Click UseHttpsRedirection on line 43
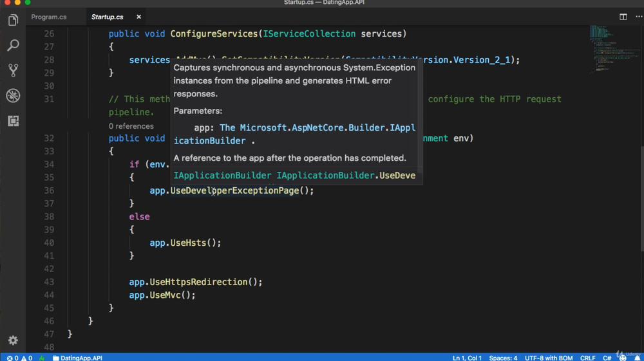The height and width of the screenshot is (361, 644). click(x=198, y=282)
